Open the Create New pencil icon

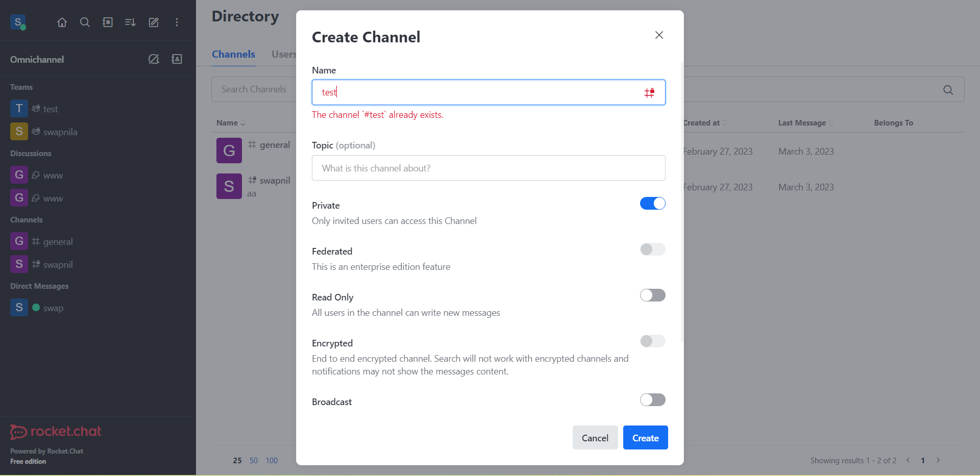click(154, 22)
